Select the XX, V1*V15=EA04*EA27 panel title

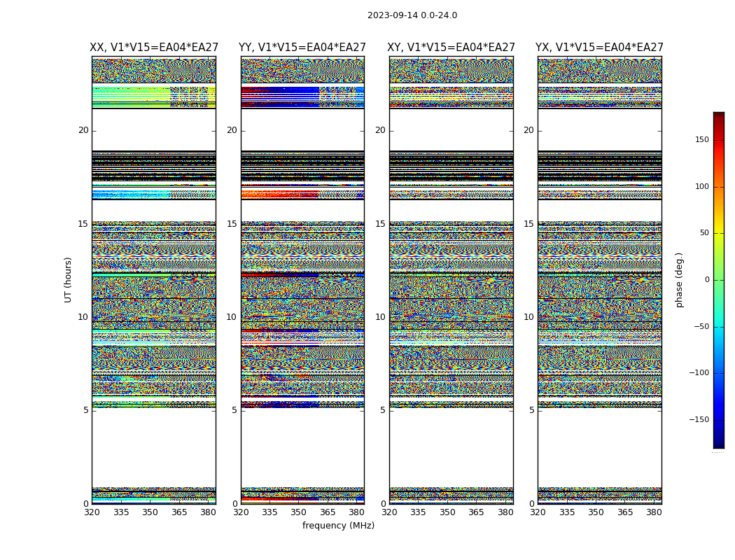154,48
